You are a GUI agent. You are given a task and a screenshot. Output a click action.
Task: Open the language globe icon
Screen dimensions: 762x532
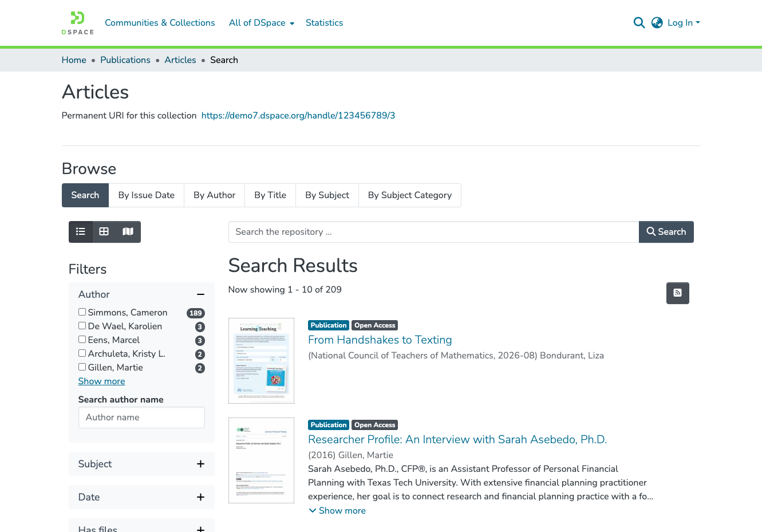[x=657, y=23]
